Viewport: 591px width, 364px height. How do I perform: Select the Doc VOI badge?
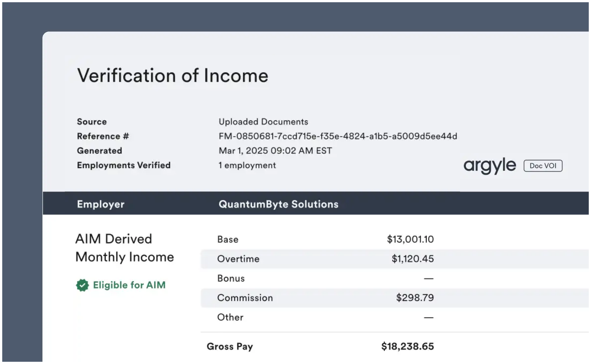tap(543, 166)
